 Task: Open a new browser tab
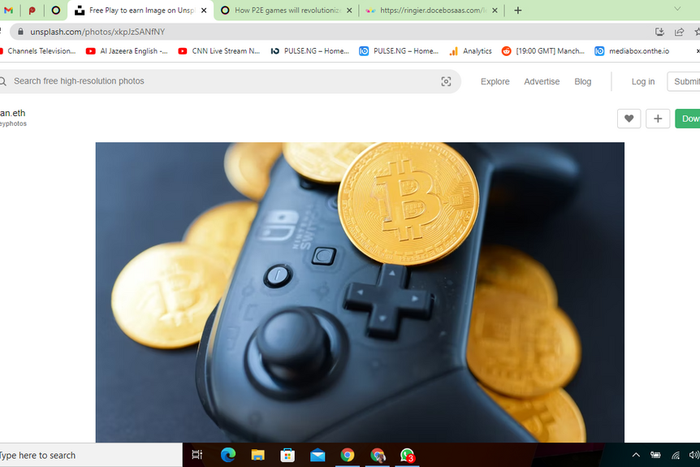pyautogui.click(x=518, y=10)
